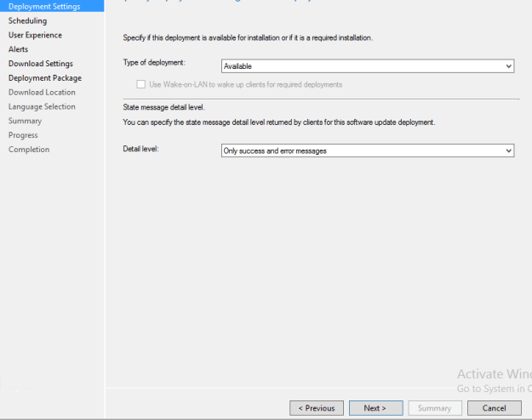Select Download Location step
The width and height of the screenshot is (532, 420).
(x=42, y=92)
